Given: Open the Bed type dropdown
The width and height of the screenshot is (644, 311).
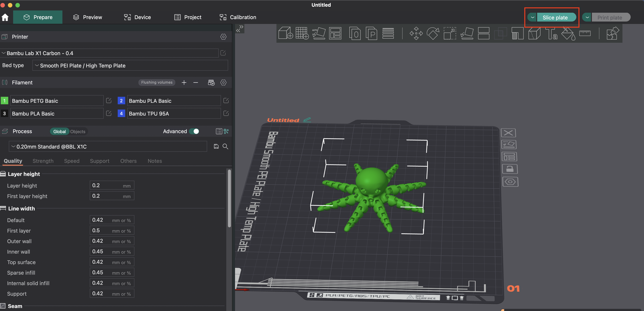Looking at the screenshot, I should [x=130, y=66].
